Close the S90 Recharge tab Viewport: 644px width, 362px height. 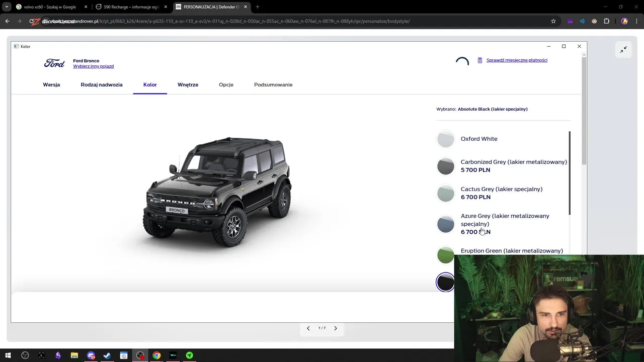coord(166,7)
